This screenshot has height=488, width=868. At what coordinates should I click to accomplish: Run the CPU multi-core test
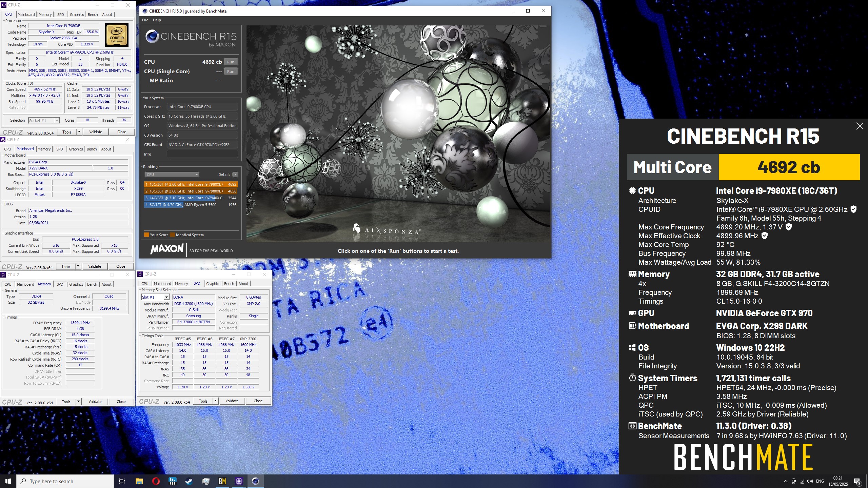[231, 62]
